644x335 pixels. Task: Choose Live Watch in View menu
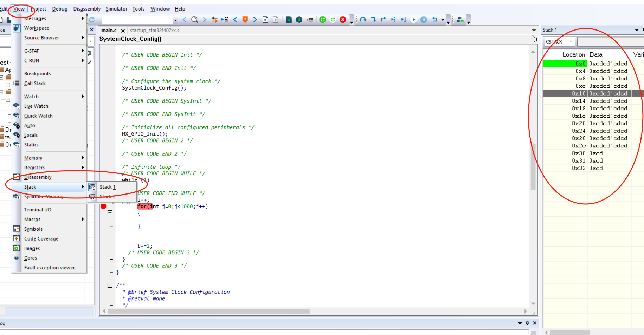click(49, 106)
